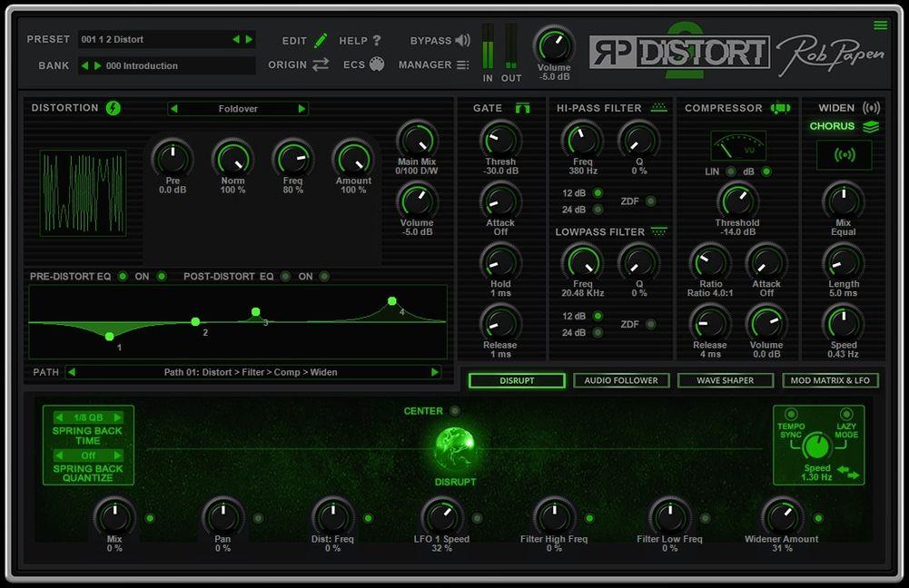
Task: Open the ECS MIDI controller icon
Action: (x=377, y=64)
